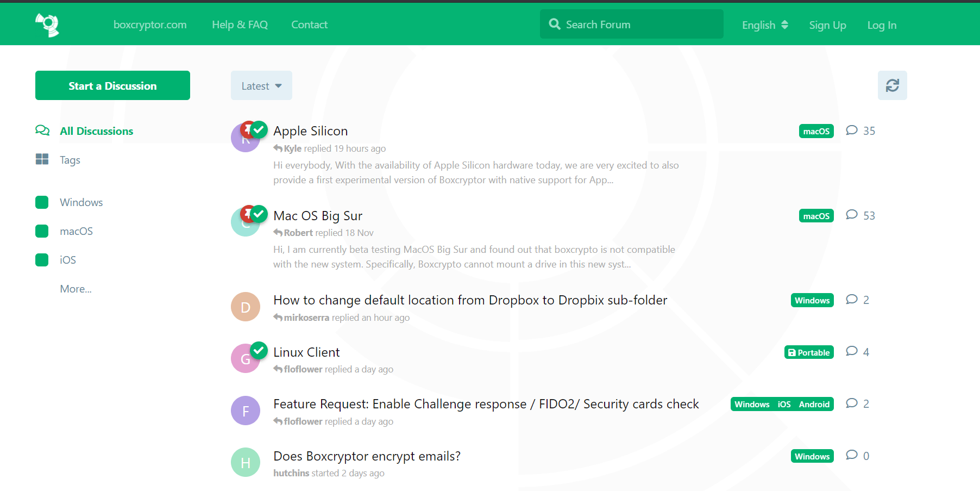980x491 pixels.
Task: Click Sign Up in the header
Action: click(827, 25)
